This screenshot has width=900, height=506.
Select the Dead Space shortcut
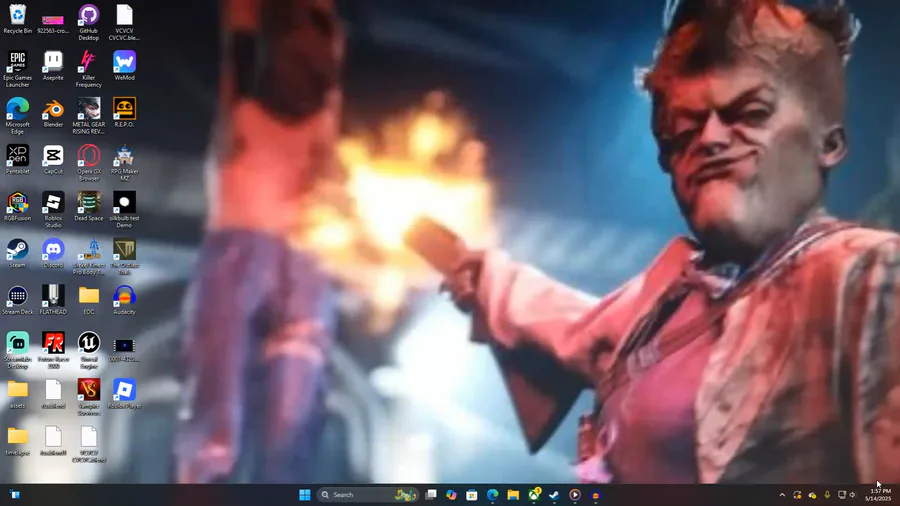coord(88,207)
